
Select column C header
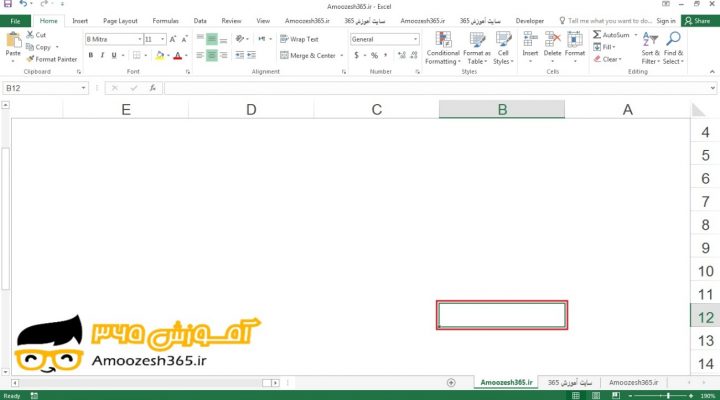point(377,110)
